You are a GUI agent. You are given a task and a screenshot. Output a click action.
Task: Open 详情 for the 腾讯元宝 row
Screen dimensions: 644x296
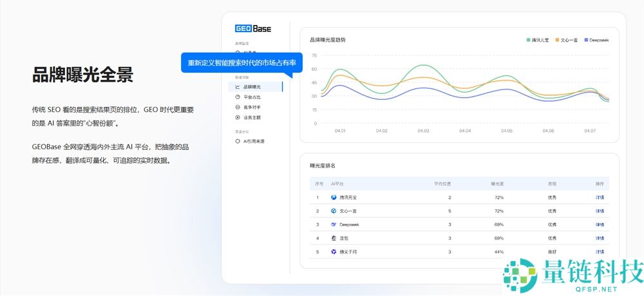(600, 198)
